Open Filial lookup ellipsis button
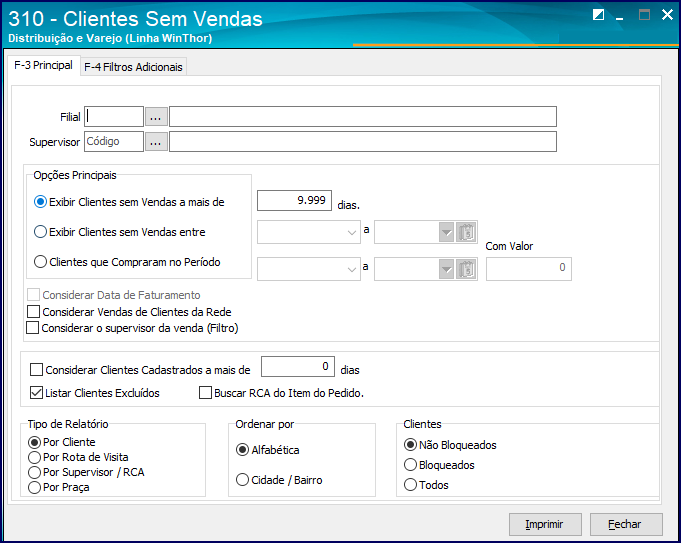Viewport: 681px width, 543px height. pos(156,117)
